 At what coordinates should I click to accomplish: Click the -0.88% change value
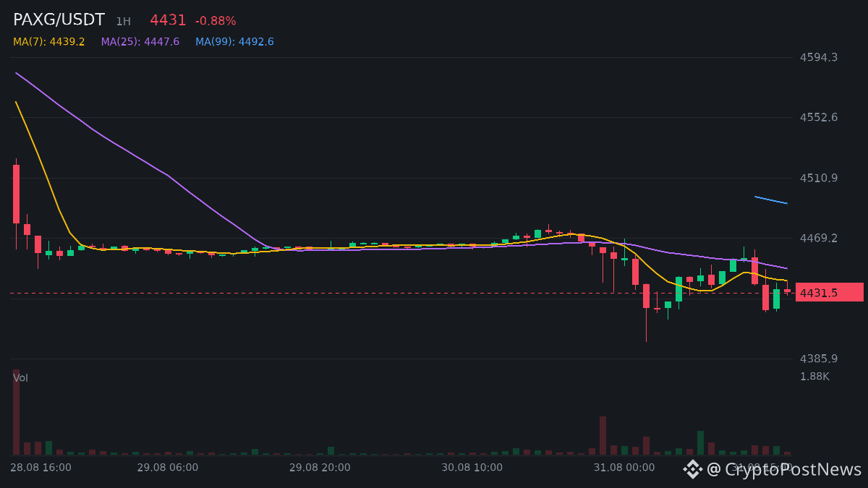click(216, 21)
